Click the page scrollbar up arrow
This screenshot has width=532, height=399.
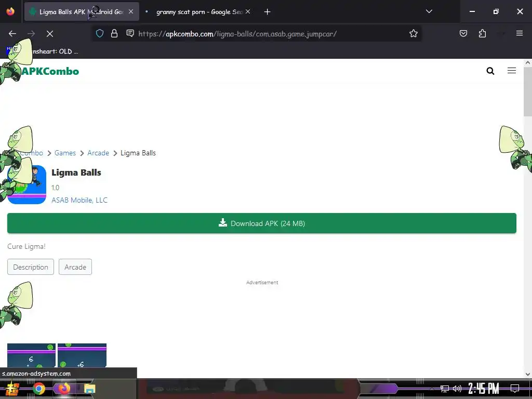coord(527,63)
